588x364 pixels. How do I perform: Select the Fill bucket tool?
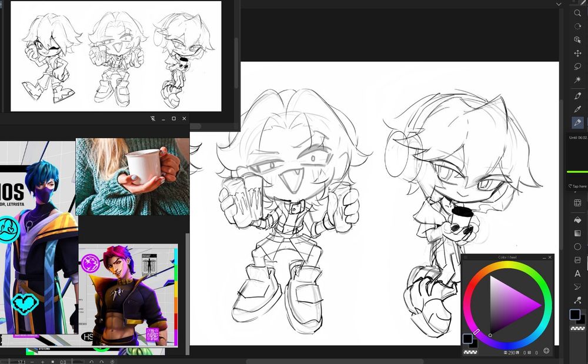point(577,220)
